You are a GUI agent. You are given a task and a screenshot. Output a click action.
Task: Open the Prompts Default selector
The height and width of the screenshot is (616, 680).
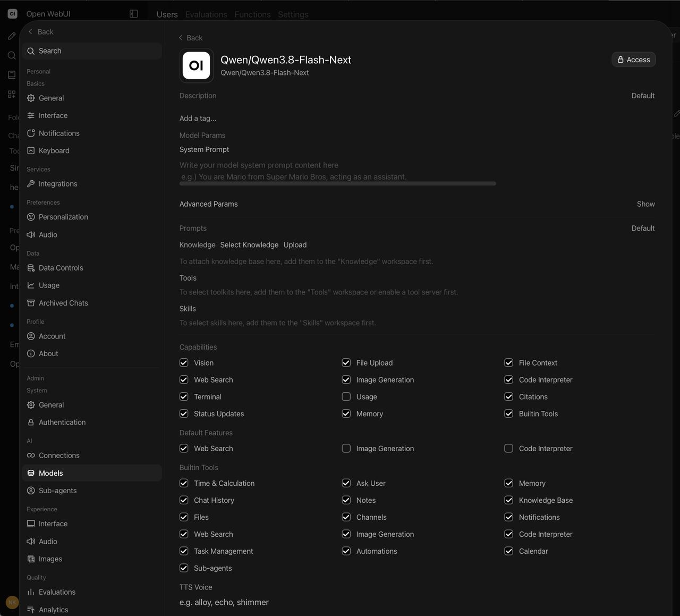[643, 228]
